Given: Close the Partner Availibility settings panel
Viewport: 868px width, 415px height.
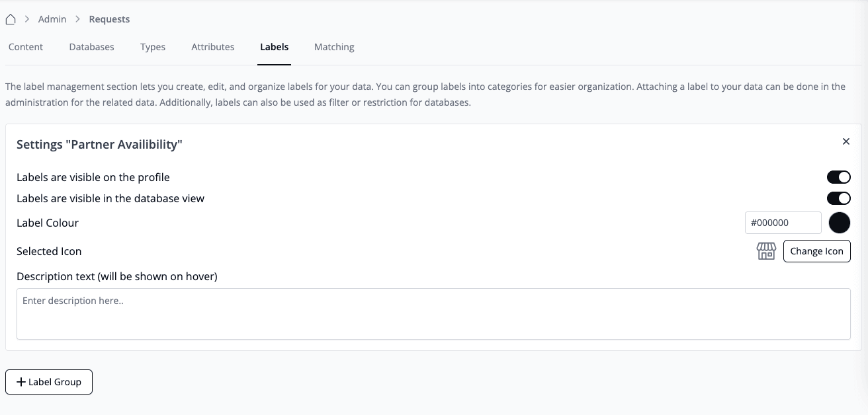Looking at the screenshot, I should pyautogui.click(x=846, y=141).
